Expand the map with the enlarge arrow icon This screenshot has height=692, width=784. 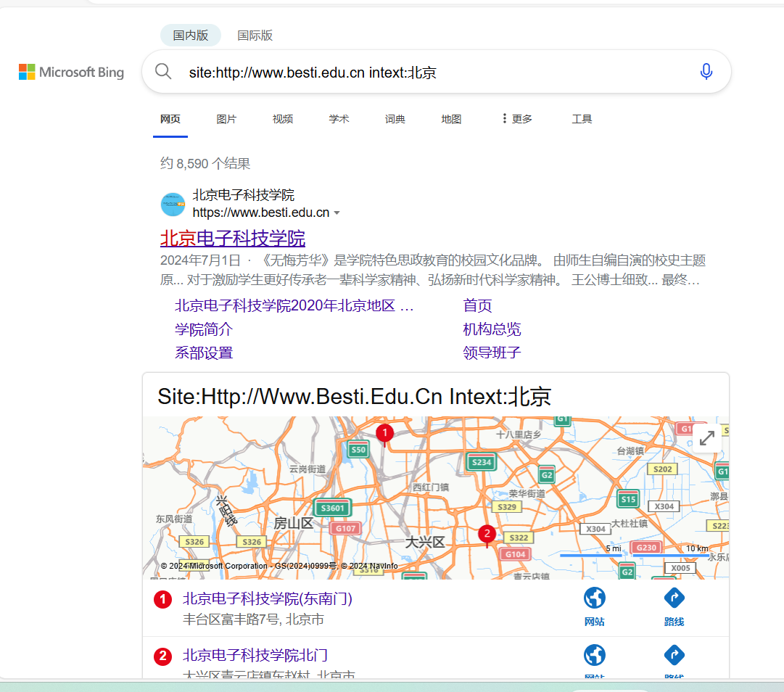(x=706, y=439)
